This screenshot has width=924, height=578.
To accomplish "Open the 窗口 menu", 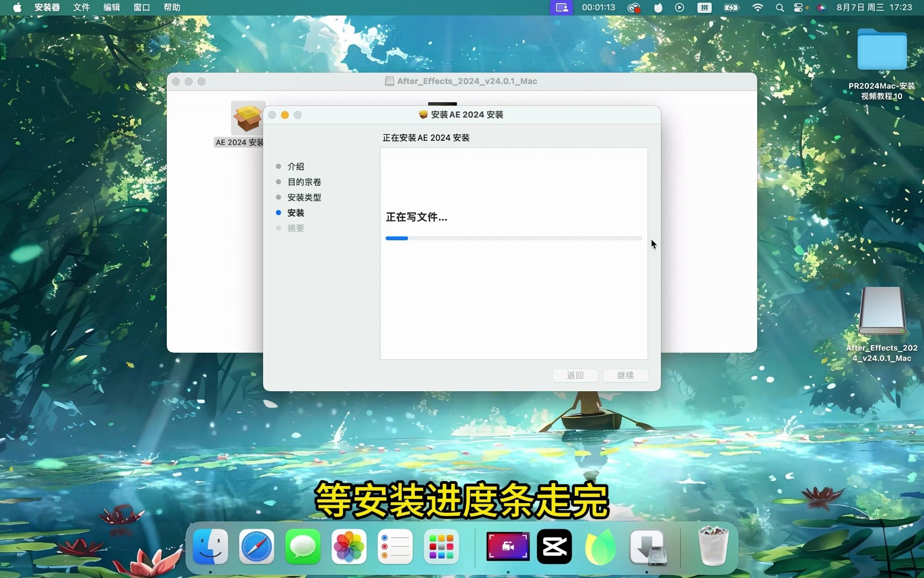I will click(142, 7).
